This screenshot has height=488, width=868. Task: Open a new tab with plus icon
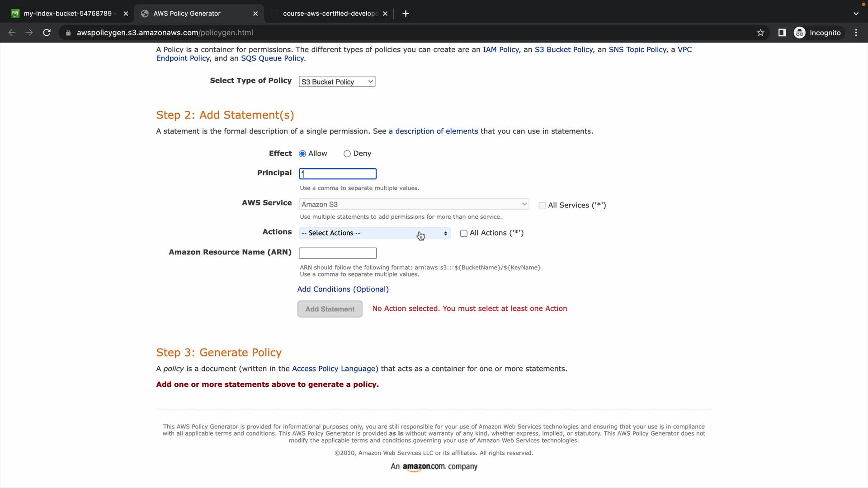406,14
